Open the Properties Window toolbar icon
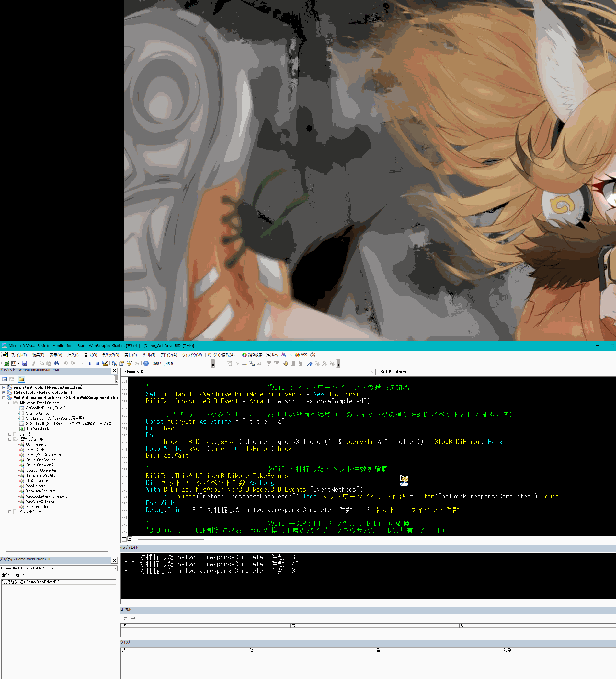This screenshot has height=679, width=616. (x=122, y=363)
